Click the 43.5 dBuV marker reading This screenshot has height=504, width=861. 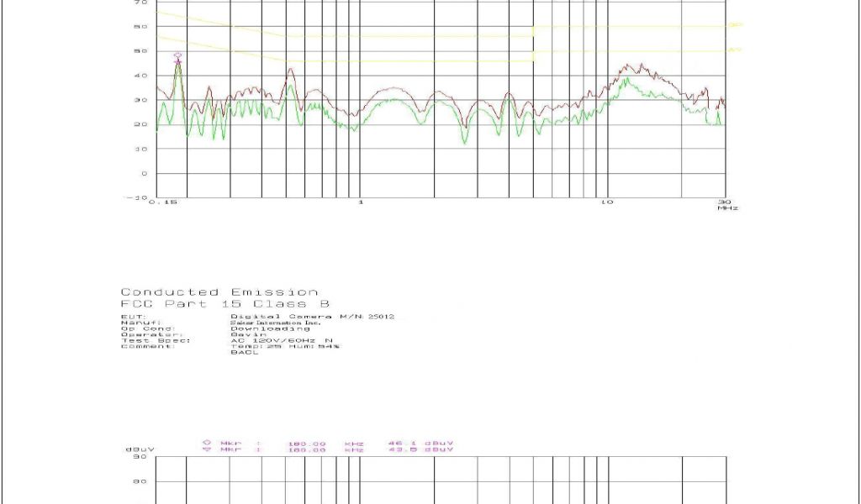coord(420,450)
